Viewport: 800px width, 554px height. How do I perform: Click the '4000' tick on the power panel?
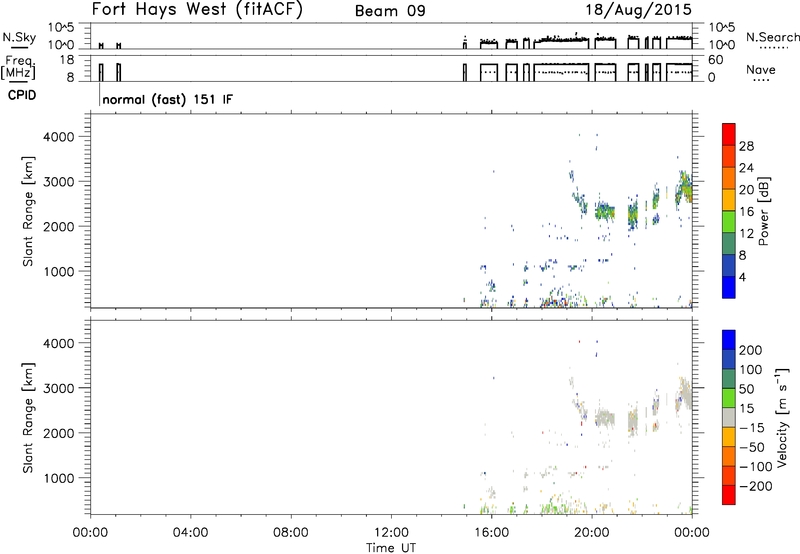click(x=59, y=137)
